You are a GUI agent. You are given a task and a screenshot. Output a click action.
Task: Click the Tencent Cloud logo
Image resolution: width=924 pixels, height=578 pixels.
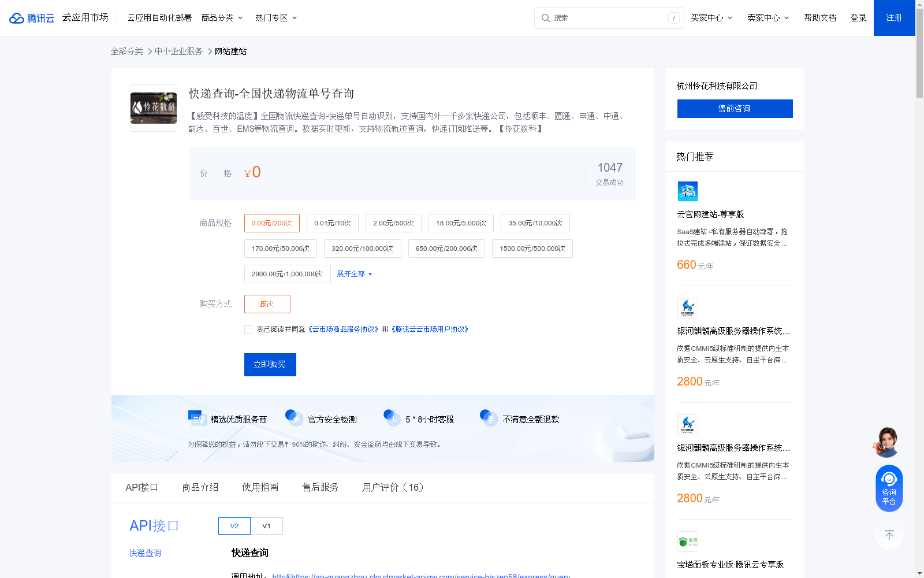pyautogui.click(x=32, y=18)
